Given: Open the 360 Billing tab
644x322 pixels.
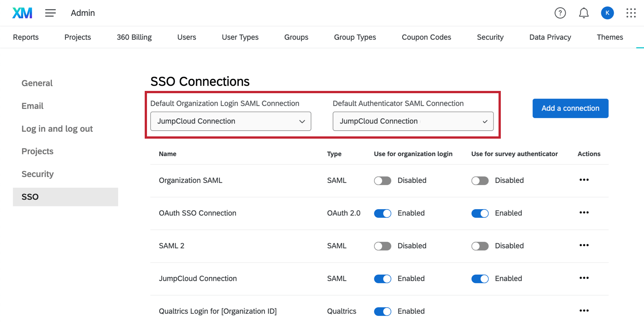Looking at the screenshot, I should 134,37.
